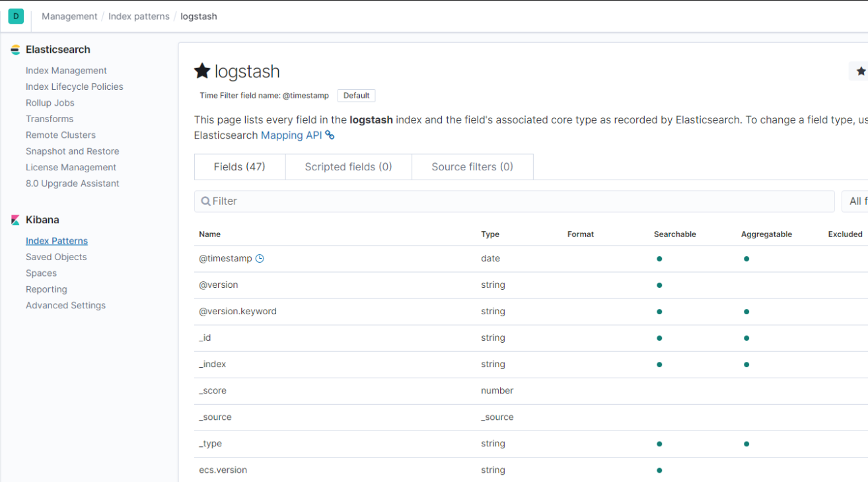Click the Default badge

point(356,96)
